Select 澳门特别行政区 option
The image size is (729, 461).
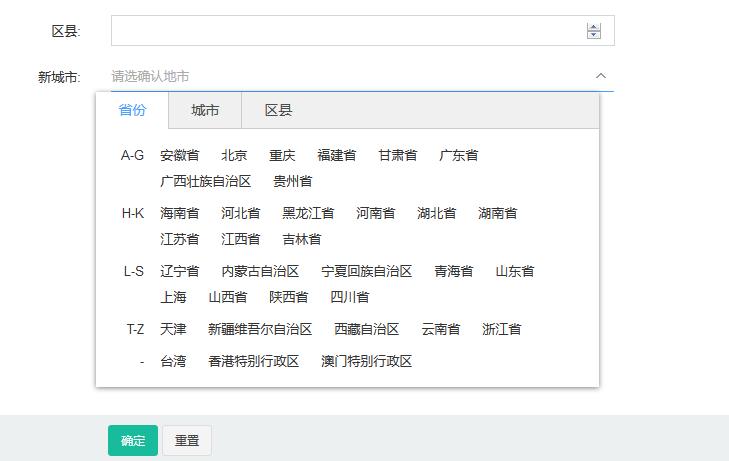[x=366, y=362]
